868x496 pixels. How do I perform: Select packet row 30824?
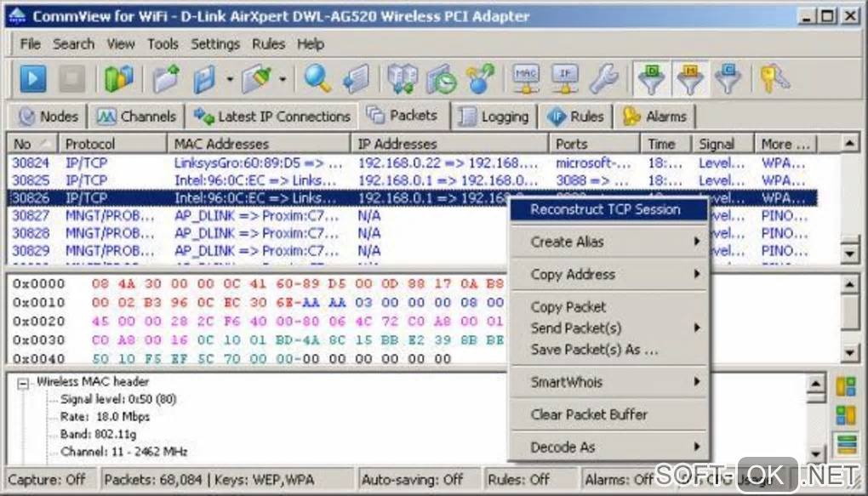pos(412,163)
